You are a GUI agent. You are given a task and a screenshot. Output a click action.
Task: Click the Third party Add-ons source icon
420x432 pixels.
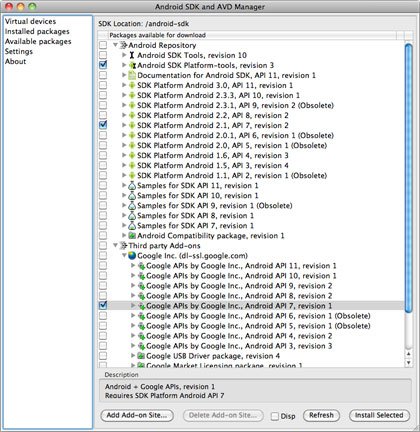tap(124, 246)
